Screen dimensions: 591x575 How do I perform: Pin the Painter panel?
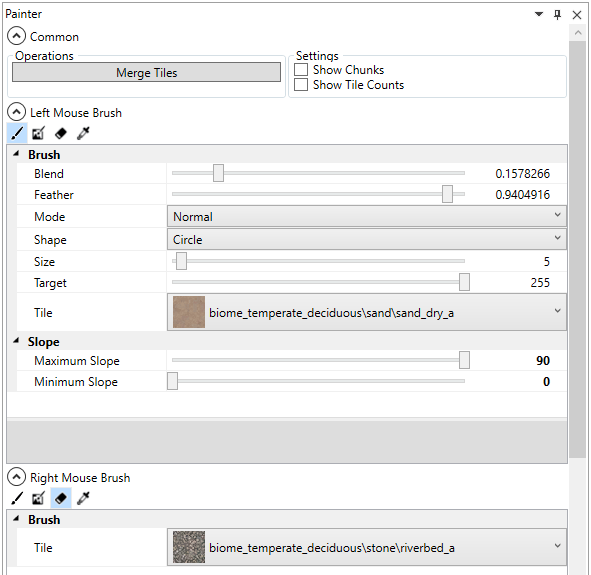pyautogui.click(x=557, y=15)
